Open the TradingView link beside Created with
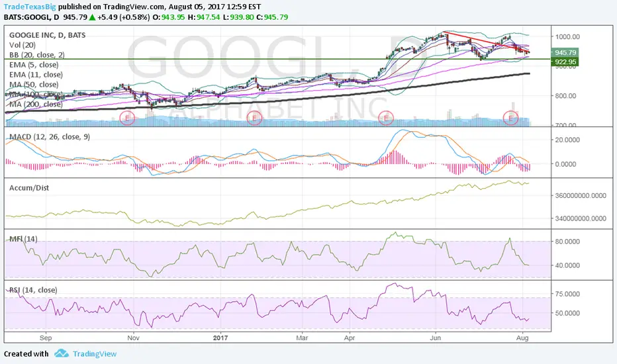617x364 pixels. pos(95,354)
